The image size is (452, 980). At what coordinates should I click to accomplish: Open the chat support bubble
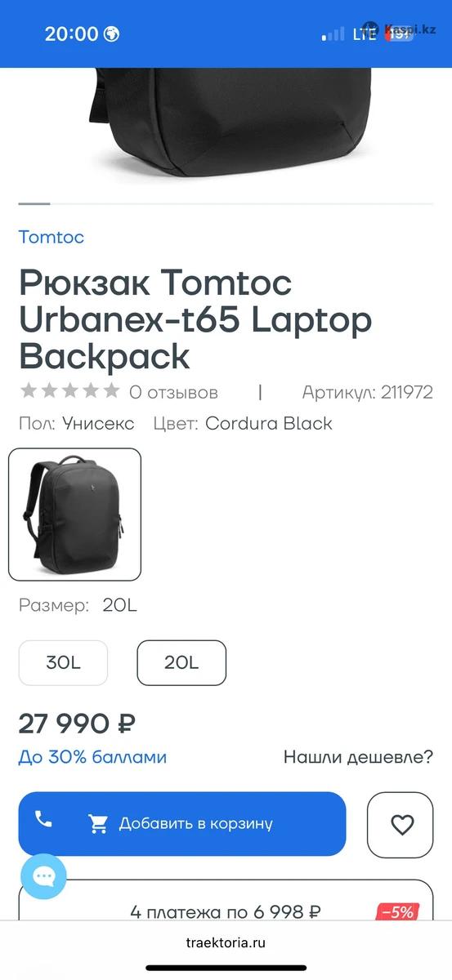pyautogui.click(x=43, y=877)
